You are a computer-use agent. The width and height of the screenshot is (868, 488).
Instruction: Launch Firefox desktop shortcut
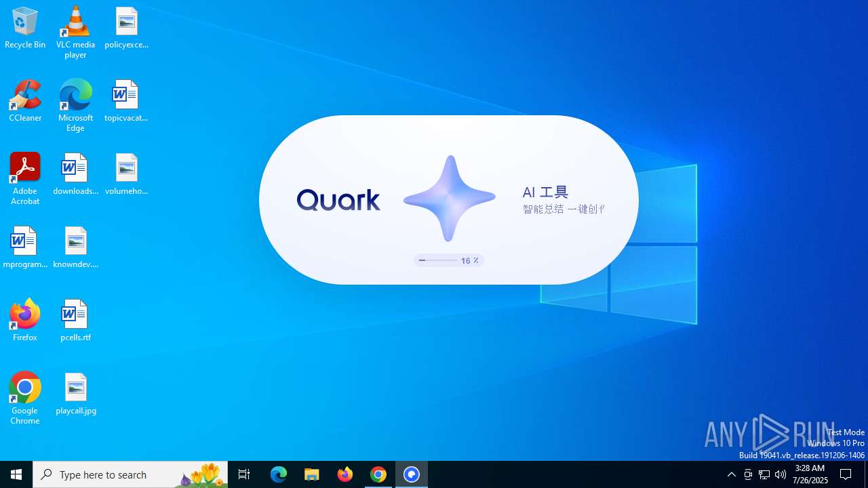click(25, 320)
